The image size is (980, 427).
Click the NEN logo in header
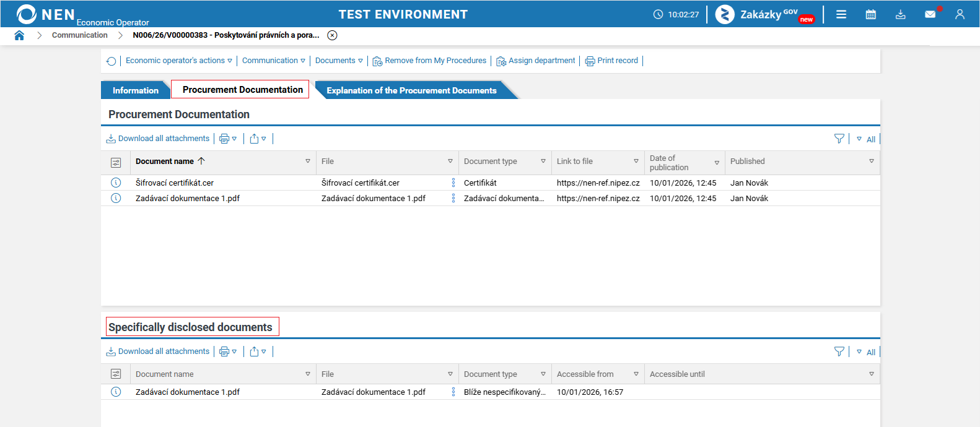click(46, 14)
